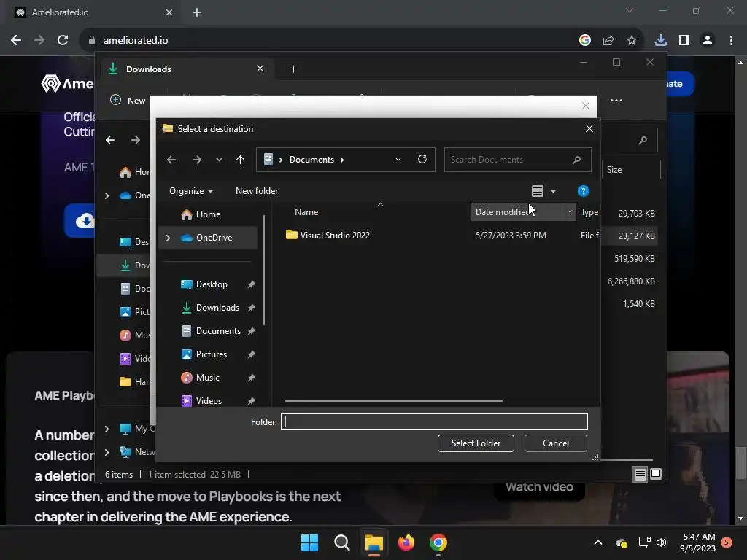Open new tab in File Explorer

293,69
